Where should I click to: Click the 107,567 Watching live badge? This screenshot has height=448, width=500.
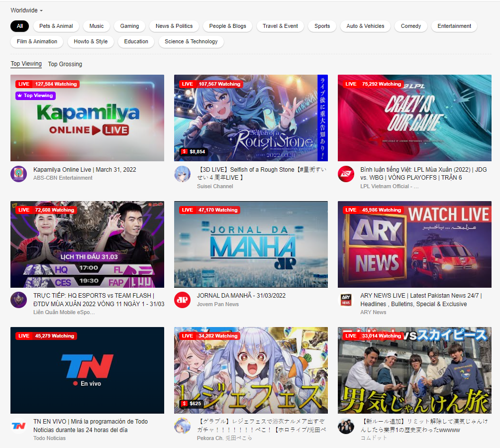211,84
